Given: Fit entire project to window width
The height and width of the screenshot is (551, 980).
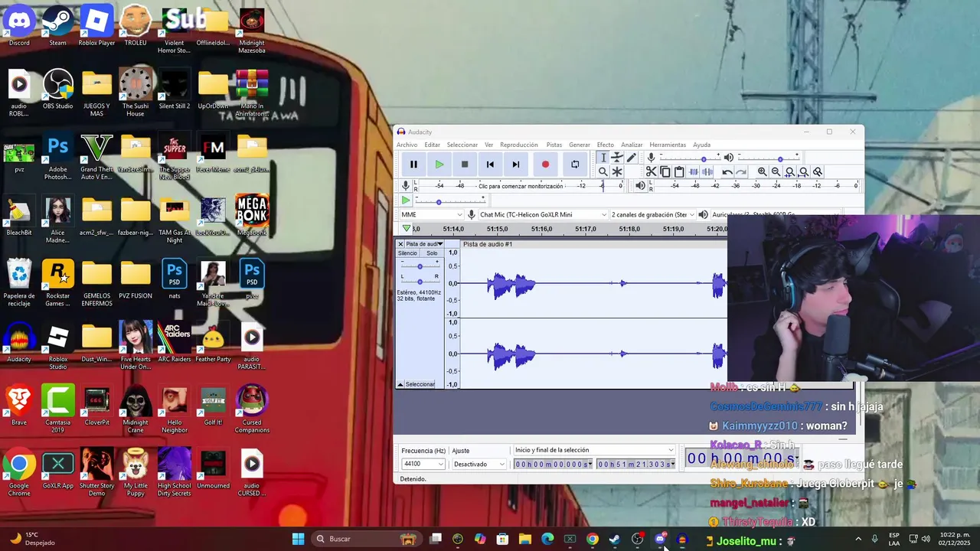Looking at the screenshot, I should tap(803, 171).
